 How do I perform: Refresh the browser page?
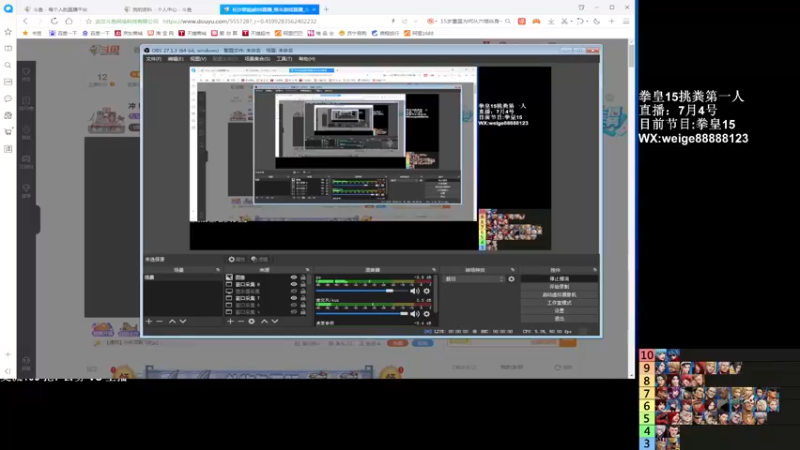[54, 21]
